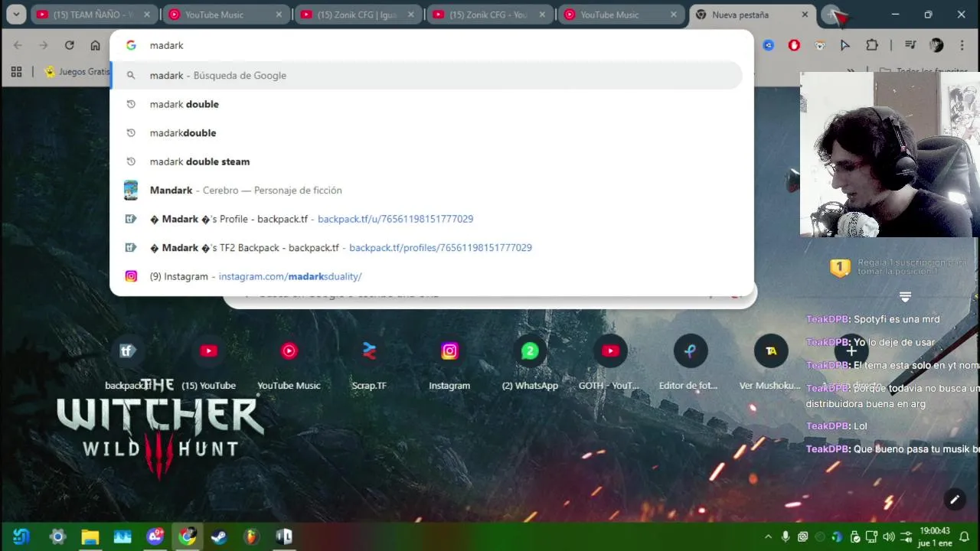Image resolution: width=980 pixels, height=551 pixels.
Task: Open the browser profile avatar
Action: pos(936,45)
